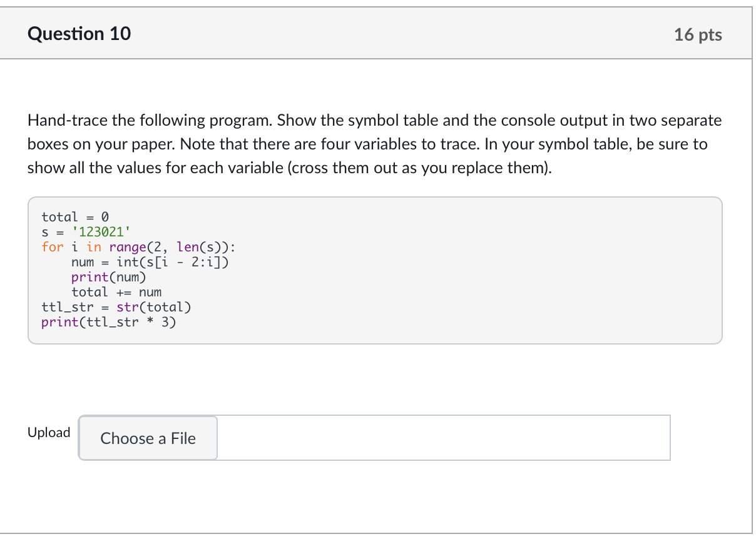Click the Upload label

pos(49,433)
